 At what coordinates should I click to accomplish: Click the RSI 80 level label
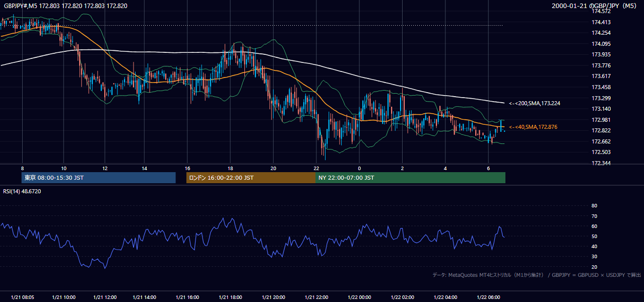(x=594, y=206)
